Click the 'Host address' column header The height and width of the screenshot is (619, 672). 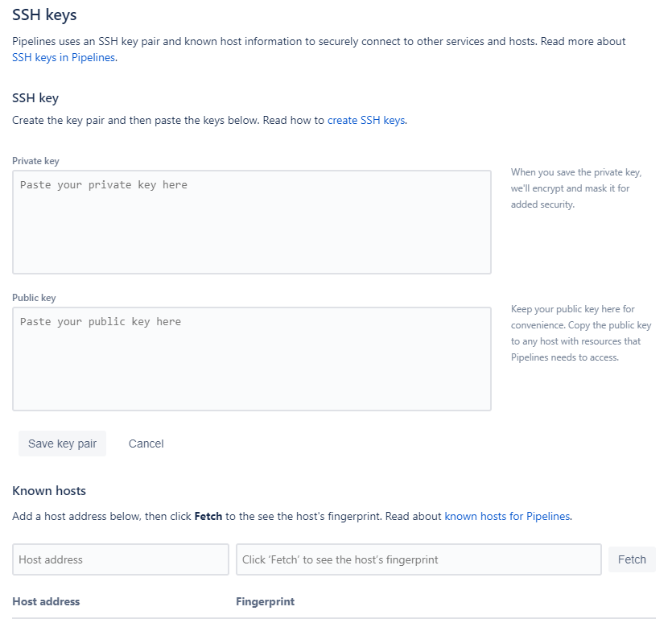pos(46,601)
